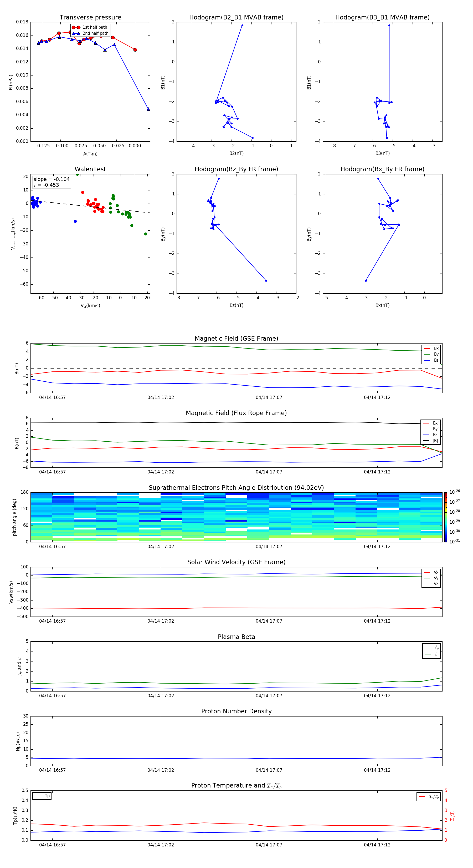Click the 'Magnetic Field (GSE Frame)' title
473x868 pixels.
coord(236,339)
